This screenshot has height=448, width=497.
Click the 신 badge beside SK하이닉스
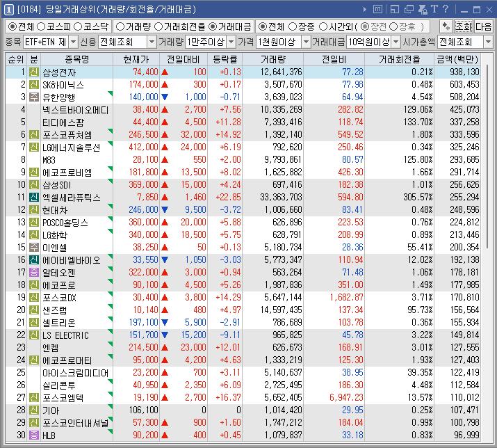pyautogui.click(x=34, y=84)
